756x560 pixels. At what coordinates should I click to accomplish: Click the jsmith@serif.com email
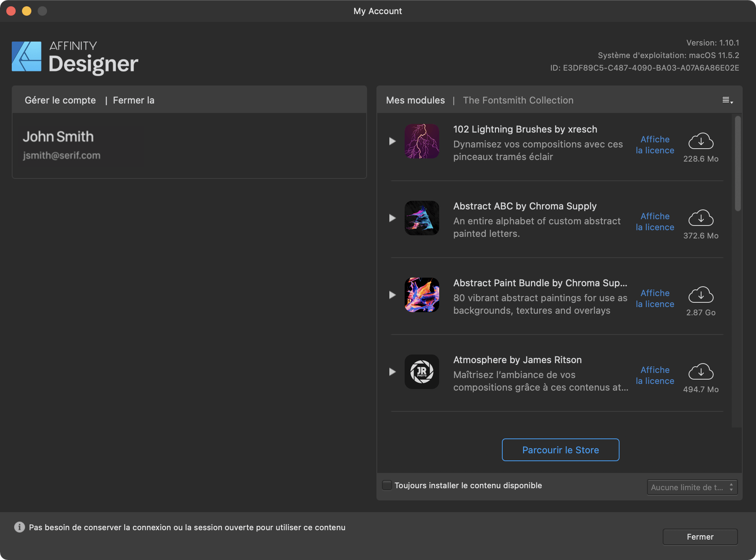(x=62, y=155)
